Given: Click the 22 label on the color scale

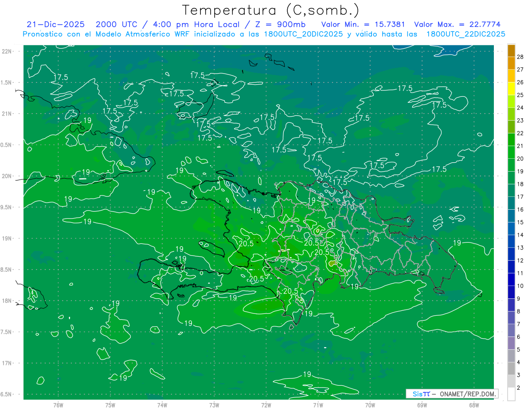Looking at the screenshot, I should click(x=520, y=133).
